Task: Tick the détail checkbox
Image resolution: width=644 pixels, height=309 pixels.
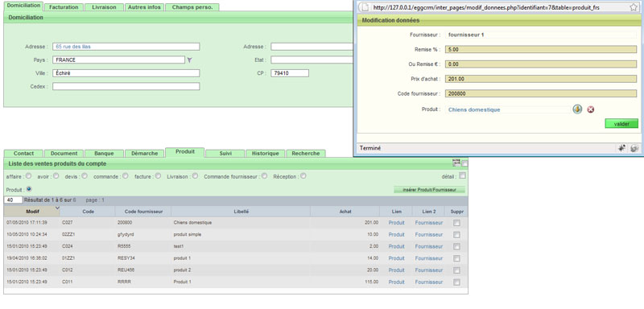Action: click(462, 176)
